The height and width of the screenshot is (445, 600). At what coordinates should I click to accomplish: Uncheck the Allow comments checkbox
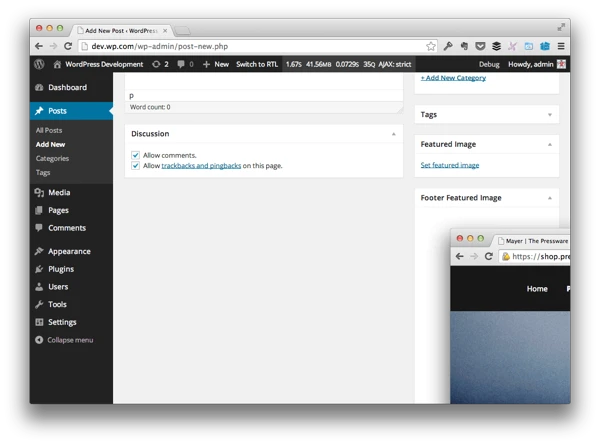(x=136, y=155)
